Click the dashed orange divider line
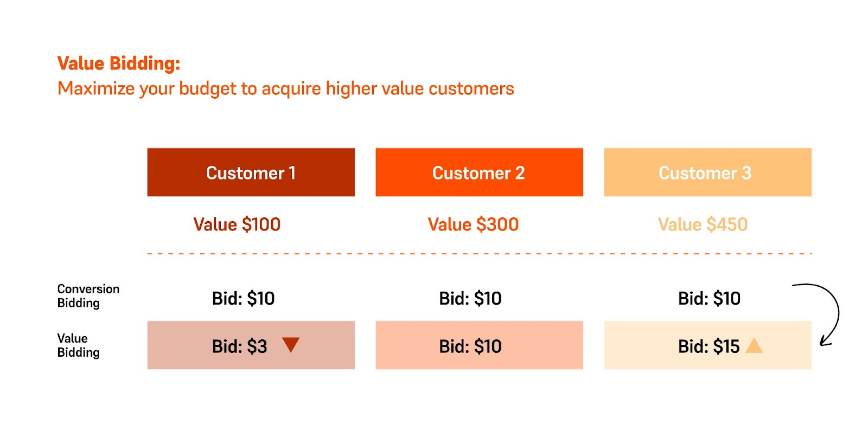 click(480, 253)
